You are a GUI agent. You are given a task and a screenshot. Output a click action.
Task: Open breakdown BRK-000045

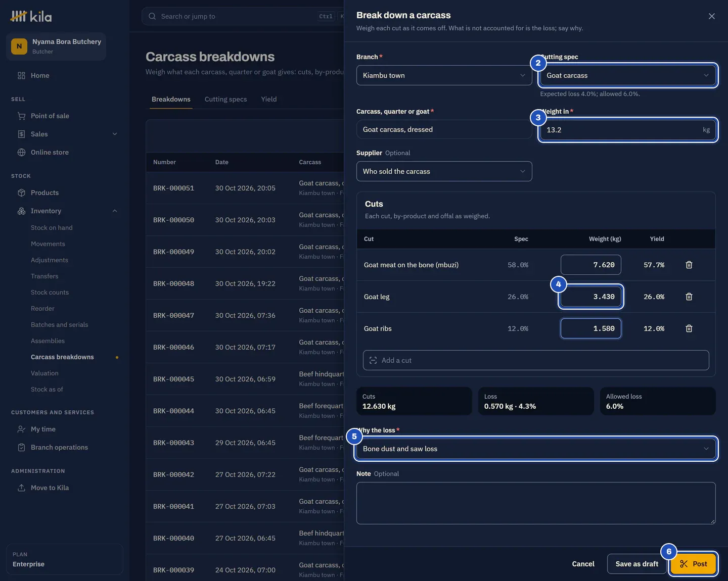(173, 379)
